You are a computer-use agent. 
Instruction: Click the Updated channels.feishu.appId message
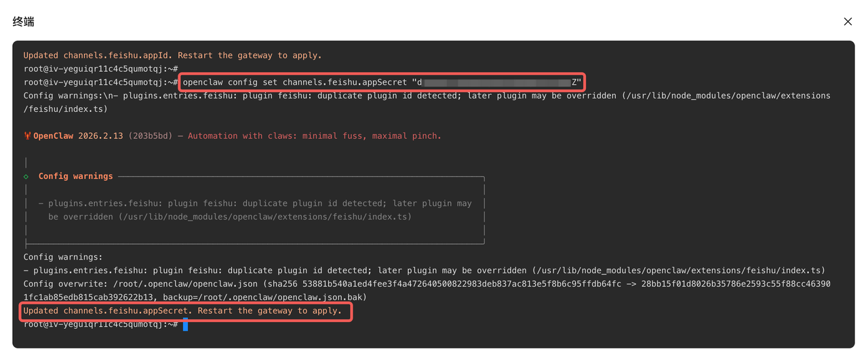[173, 56]
